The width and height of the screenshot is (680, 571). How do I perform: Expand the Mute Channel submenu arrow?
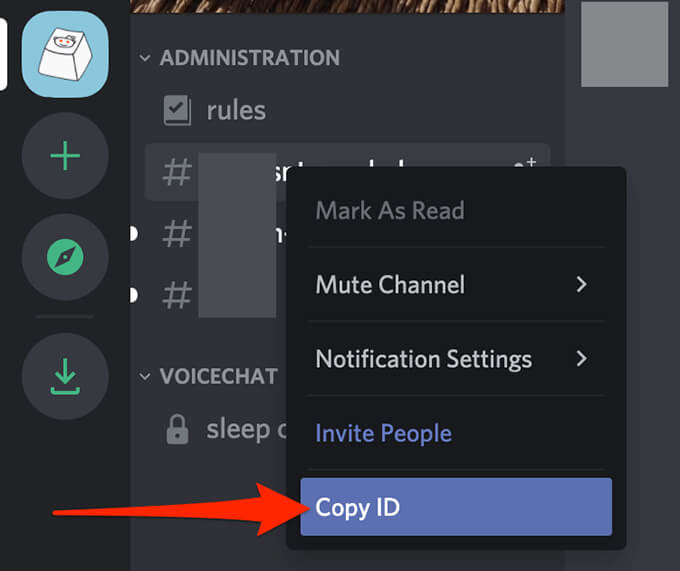pos(582,285)
